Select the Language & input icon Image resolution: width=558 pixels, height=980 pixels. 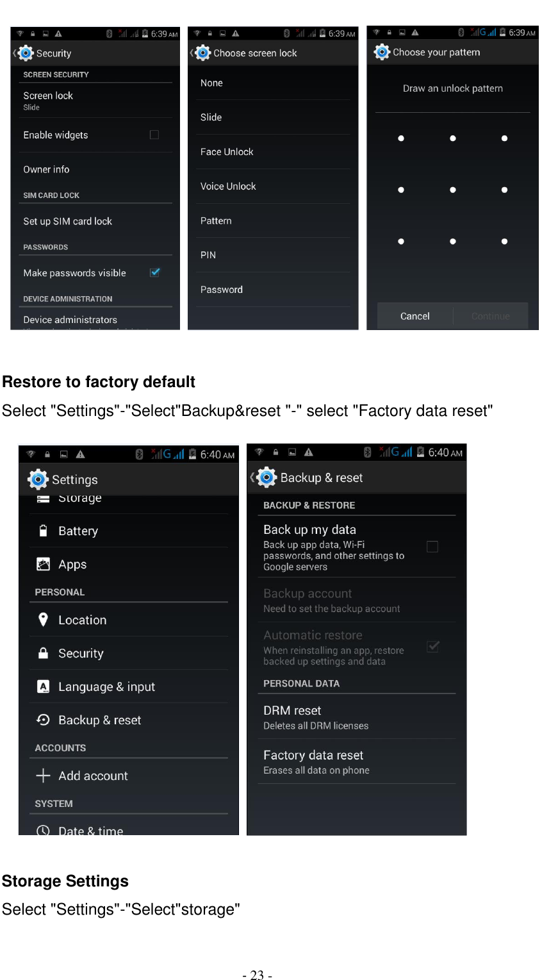click(x=43, y=686)
